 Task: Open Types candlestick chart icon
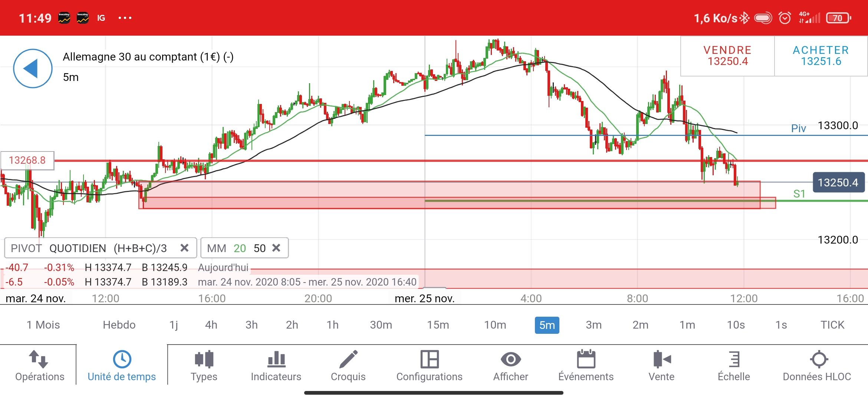point(204,359)
